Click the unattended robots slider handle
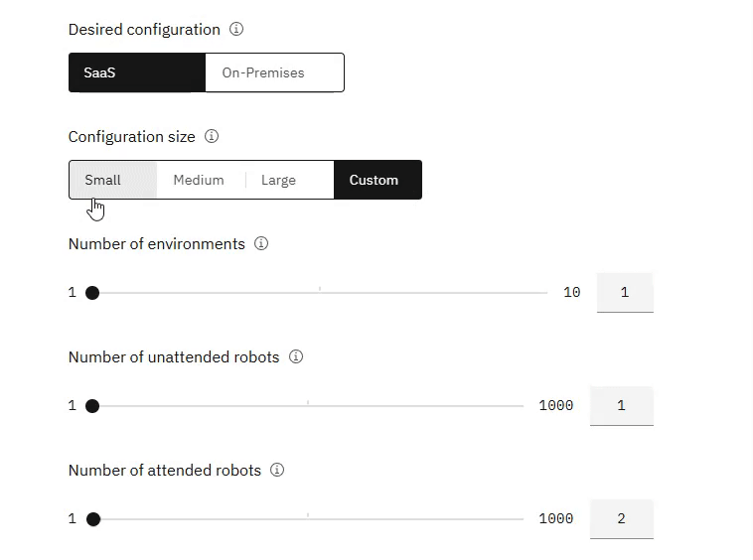 coord(92,406)
